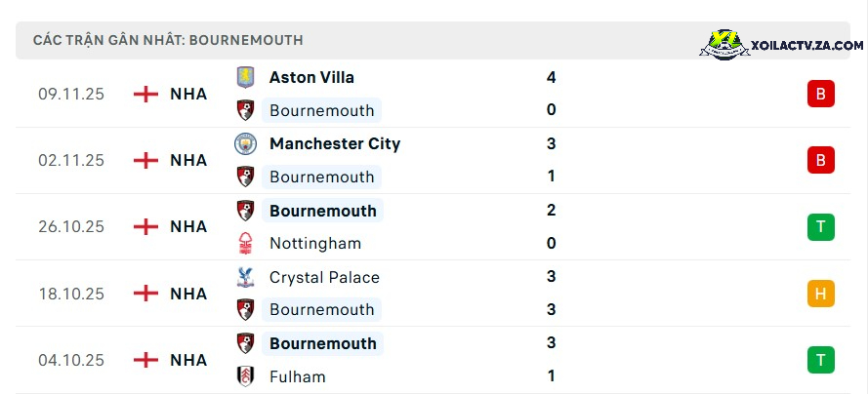The width and height of the screenshot is (868, 394).
Task: Click red B result badge for 09.11.25
Action: point(820,94)
